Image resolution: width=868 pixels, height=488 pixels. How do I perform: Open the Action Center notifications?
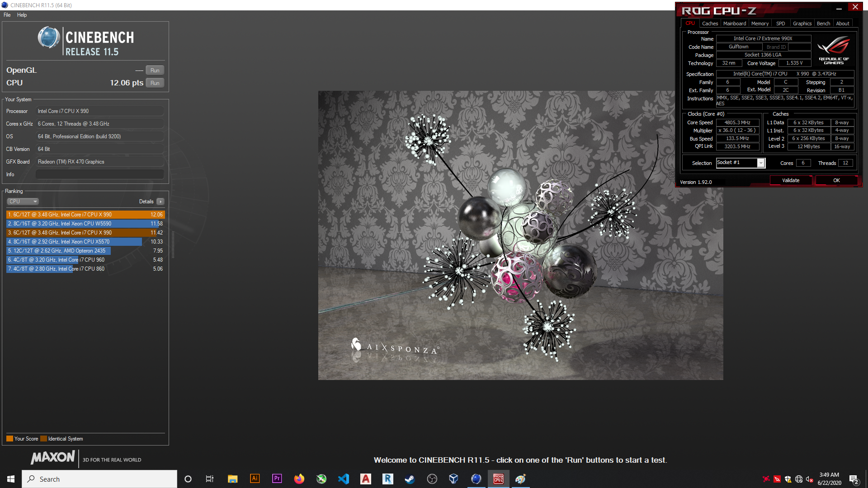[854, 479]
